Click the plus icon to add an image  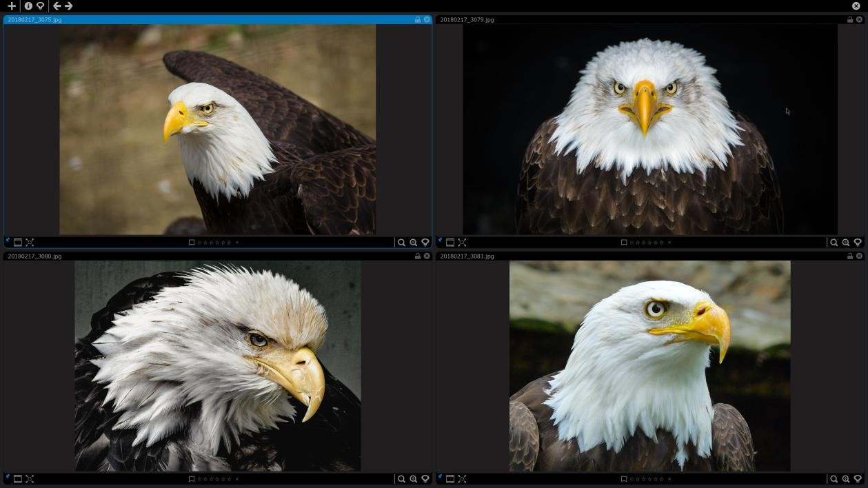12,6
